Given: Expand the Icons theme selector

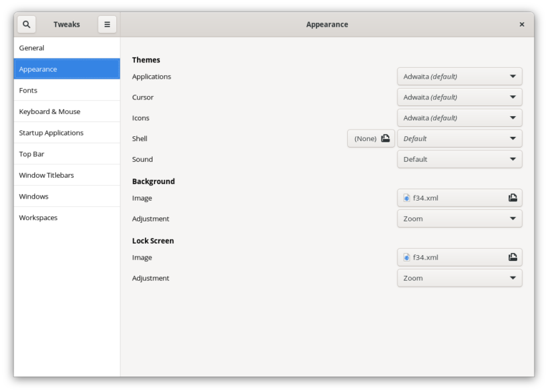Looking at the screenshot, I should click(459, 117).
